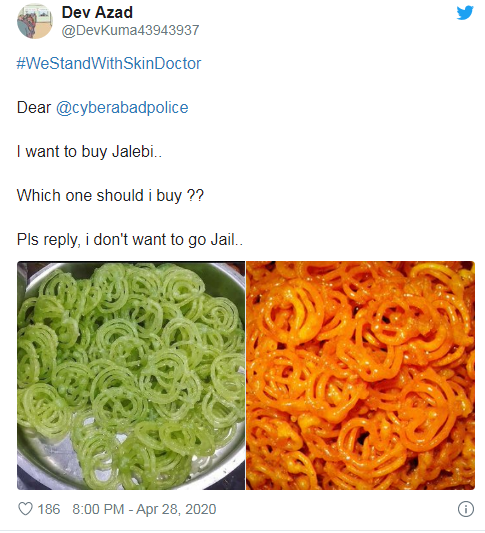485x533 pixels.
Task: Click the date "Apr 28, 2020"
Action: point(176,509)
